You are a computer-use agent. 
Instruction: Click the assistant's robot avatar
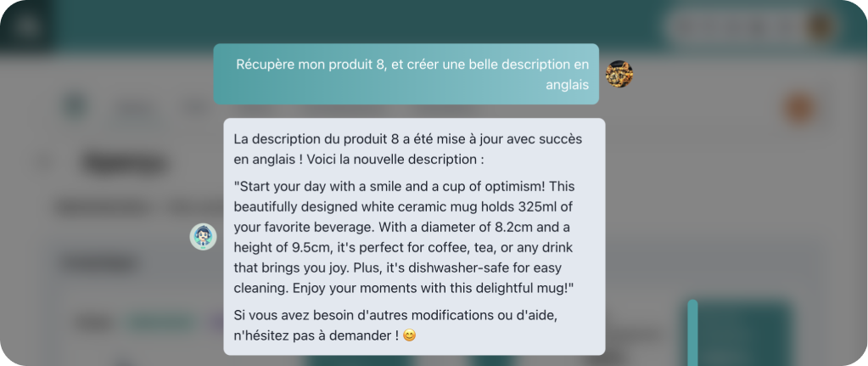point(203,236)
